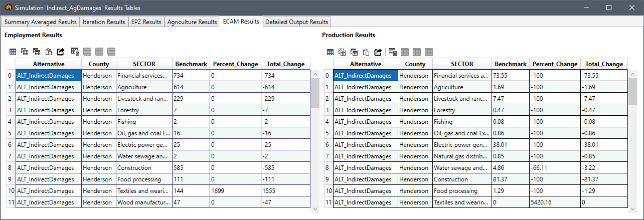Click the Production table scrollbar down arrow
The height and width of the screenshot is (220, 644).
coord(633,208)
